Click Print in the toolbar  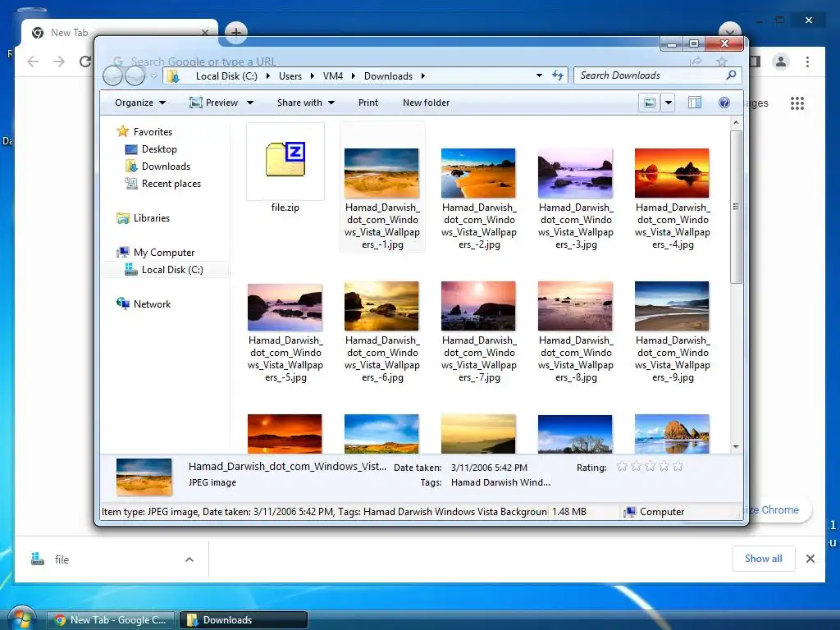tap(368, 103)
